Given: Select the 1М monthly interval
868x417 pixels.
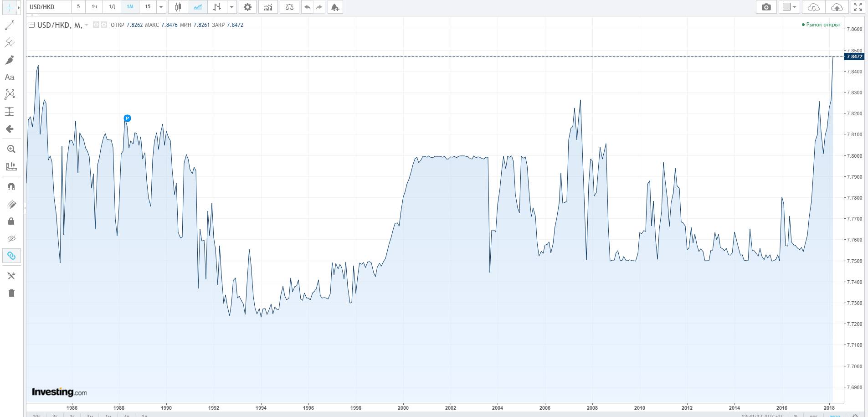Looking at the screenshot, I should click(x=130, y=7).
